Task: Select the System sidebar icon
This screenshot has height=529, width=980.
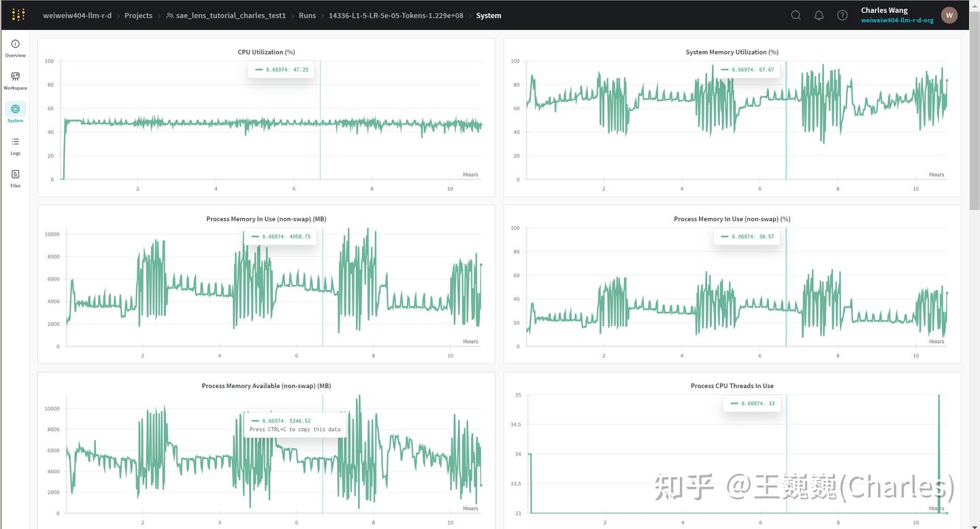Action: click(15, 112)
